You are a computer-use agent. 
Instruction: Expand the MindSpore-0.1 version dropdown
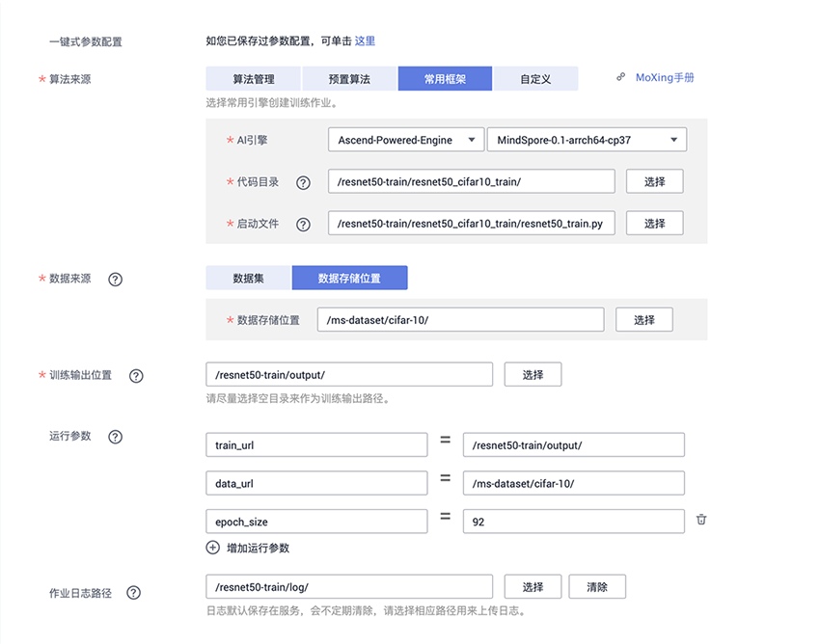coord(587,140)
